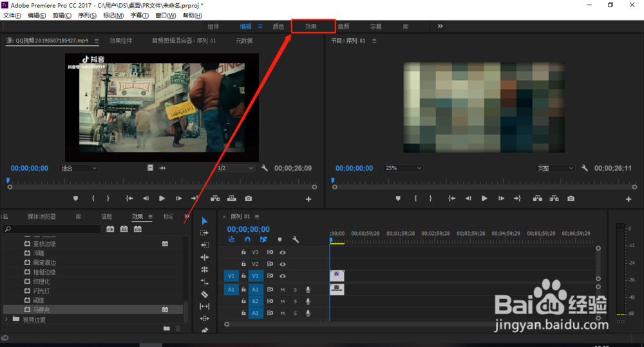This screenshot has height=347, width=644.
Task: Filter 32-bit color effects
Action: (124, 229)
